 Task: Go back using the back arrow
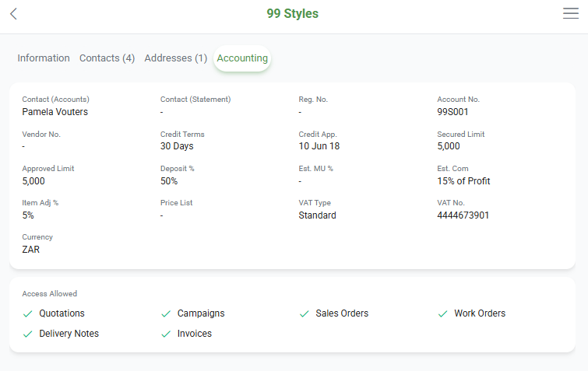[x=13, y=14]
